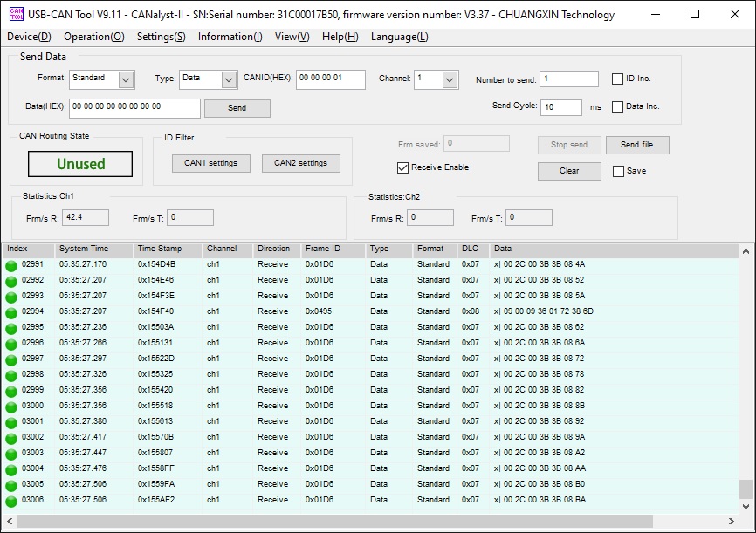Click the Send file button

(636, 145)
